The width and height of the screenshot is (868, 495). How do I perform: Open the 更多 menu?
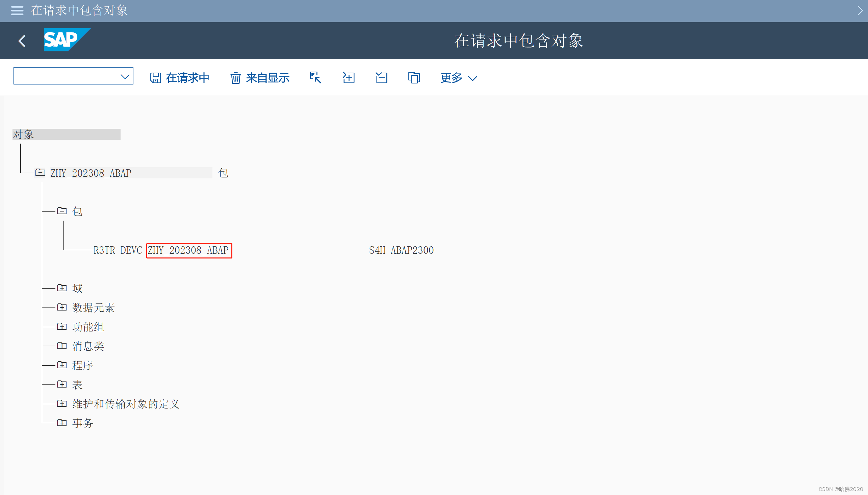(x=459, y=78)
